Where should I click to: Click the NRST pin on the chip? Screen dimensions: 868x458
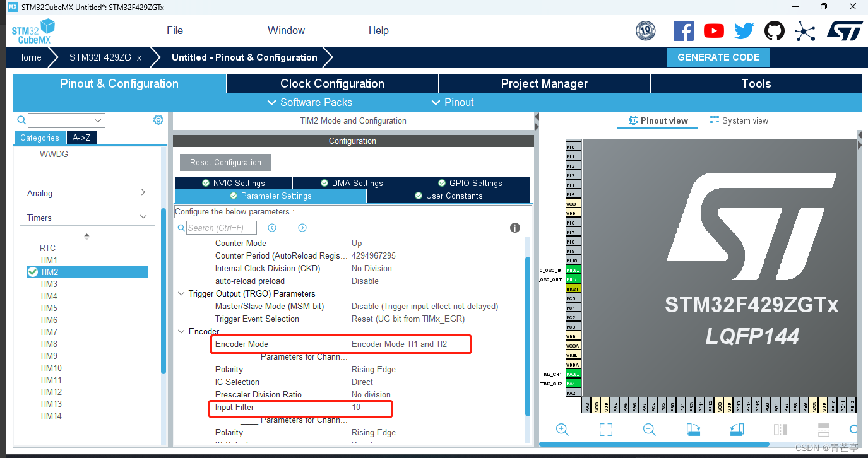pos(573,289)
